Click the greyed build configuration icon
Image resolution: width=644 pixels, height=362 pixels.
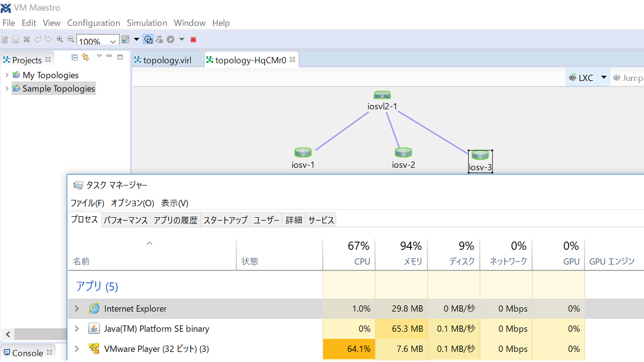[159, 39]
